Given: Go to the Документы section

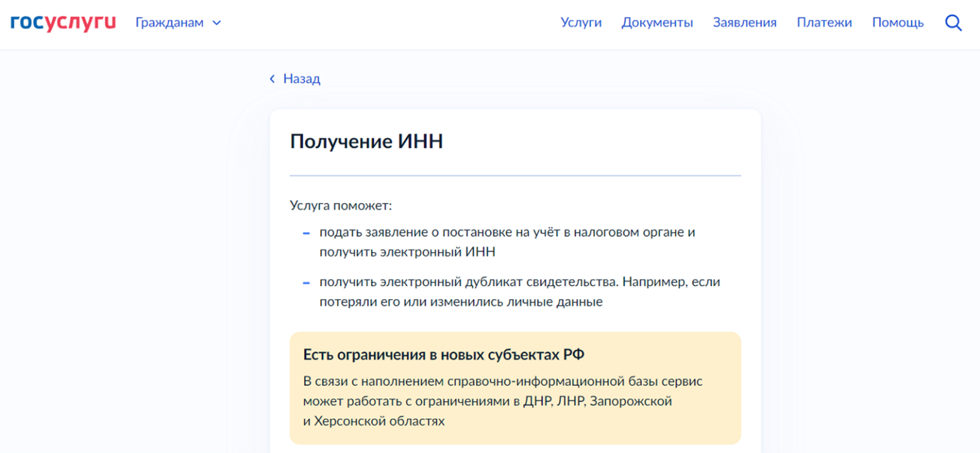Looking at the screenshot, I should 657,23.
